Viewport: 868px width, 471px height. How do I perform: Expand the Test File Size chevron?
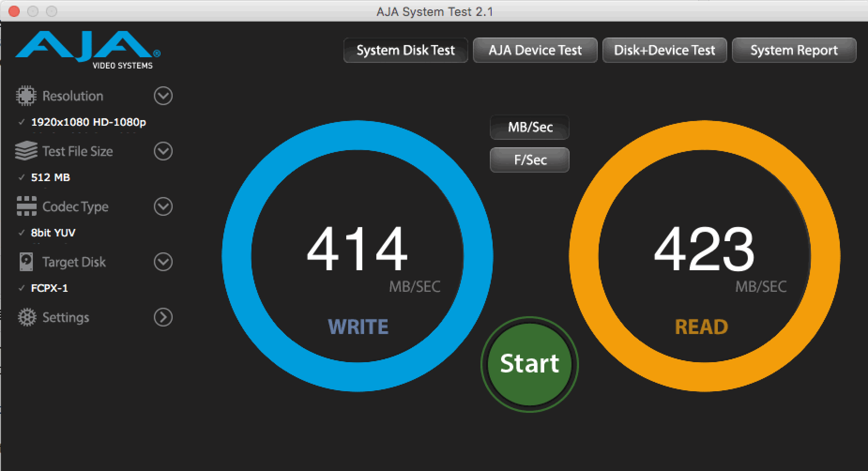pos(163,151)
